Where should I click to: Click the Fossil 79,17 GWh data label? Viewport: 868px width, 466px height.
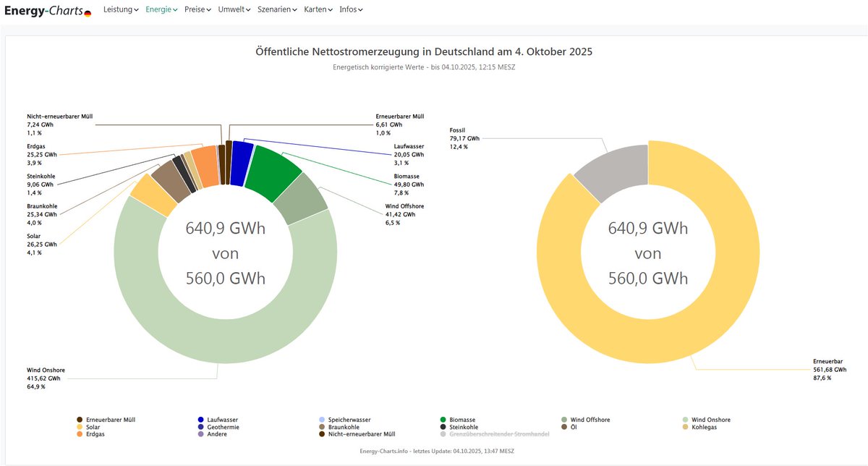point(464,138)
